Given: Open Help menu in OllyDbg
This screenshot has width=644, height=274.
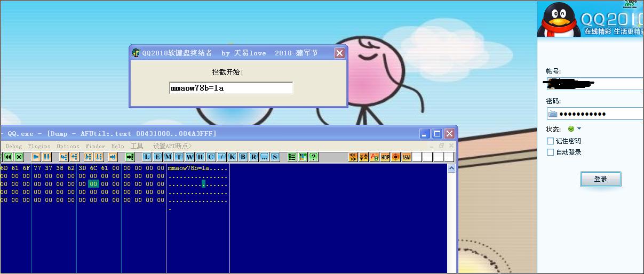Looking at the screenshot, I should point(117,146).
